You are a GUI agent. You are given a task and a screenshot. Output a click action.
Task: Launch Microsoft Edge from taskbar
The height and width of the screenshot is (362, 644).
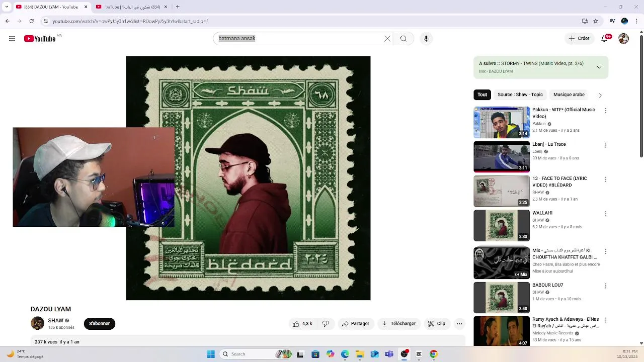(345, 354)
